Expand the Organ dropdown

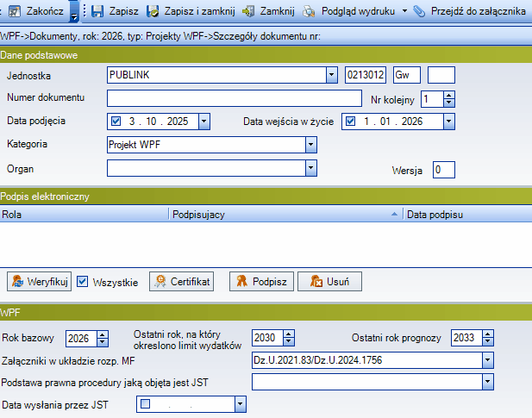311,168
